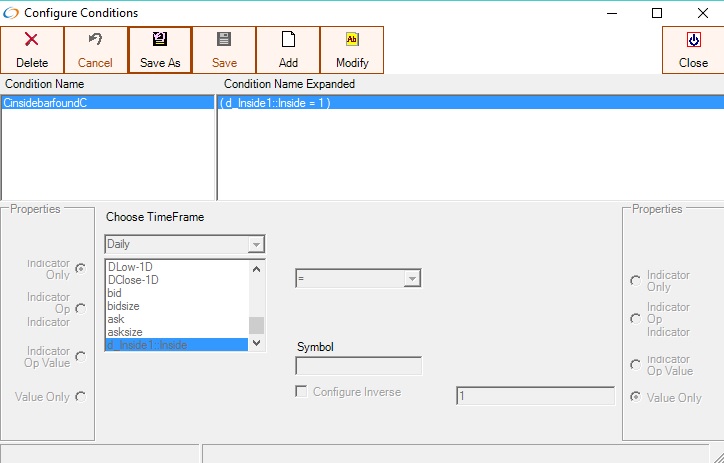Select right Value Only radio button
Image resolution: width=724 pixels, height=463 pixels.
(x=635, y=397)
